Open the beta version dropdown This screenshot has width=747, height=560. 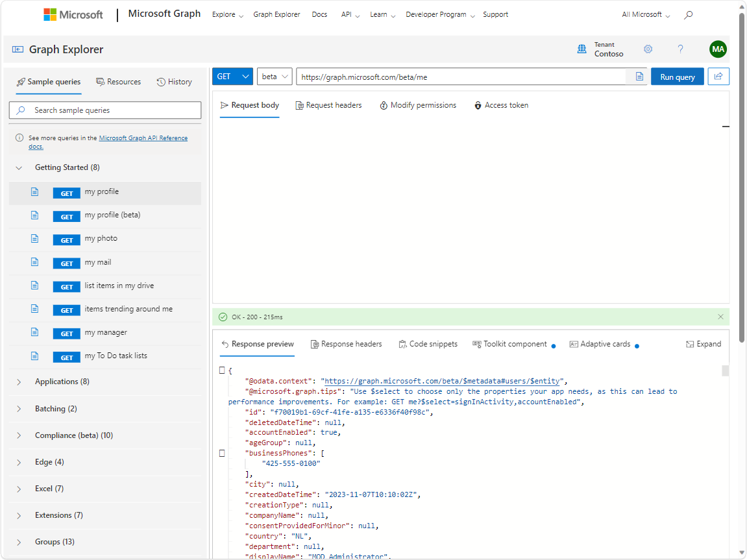[x=275, y=77]
